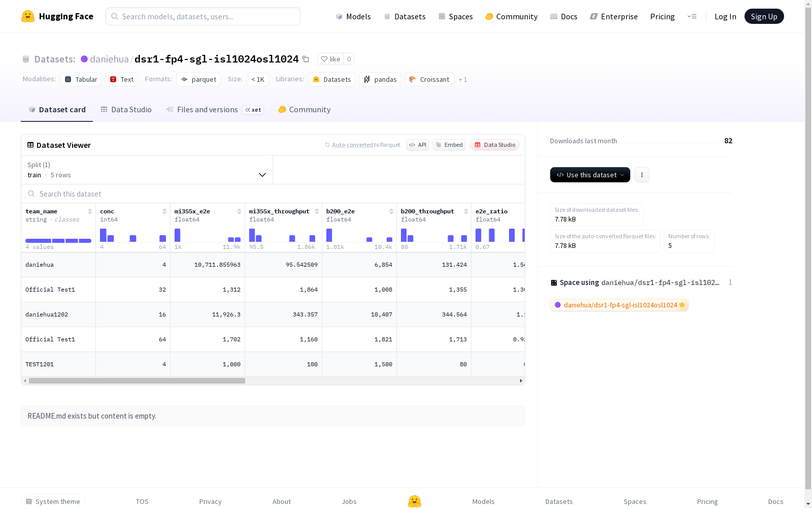The width and height of the screenshot is (812, 508).
Task: Click the scroll-right arrow of the table
Action: [x=521, y=380]
